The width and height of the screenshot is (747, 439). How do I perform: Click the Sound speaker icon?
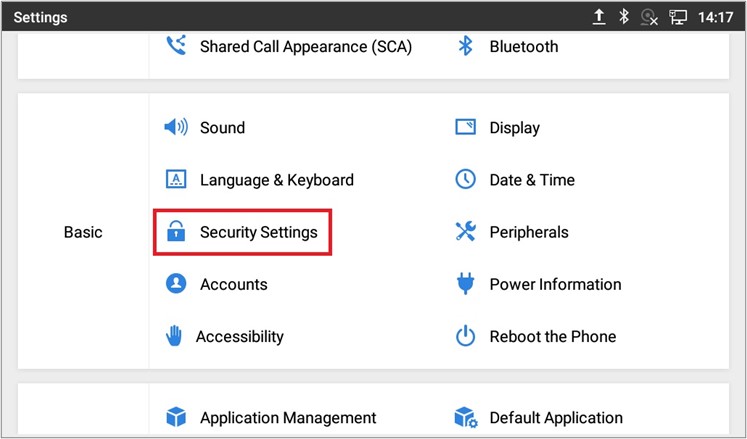(176, 128)
